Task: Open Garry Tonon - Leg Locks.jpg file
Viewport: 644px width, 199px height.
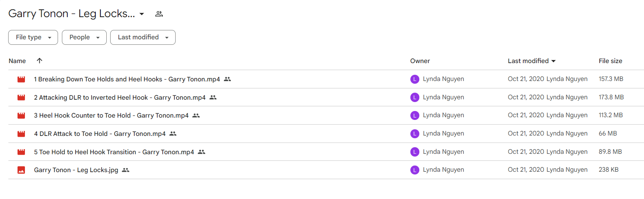Action: (x=76, y=170)
